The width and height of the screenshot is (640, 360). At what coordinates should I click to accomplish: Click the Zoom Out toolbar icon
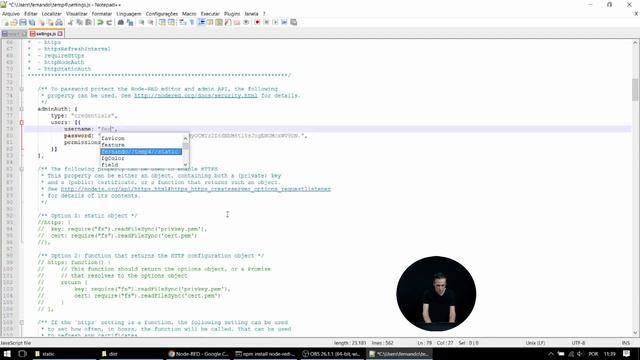tap(151, 22)
